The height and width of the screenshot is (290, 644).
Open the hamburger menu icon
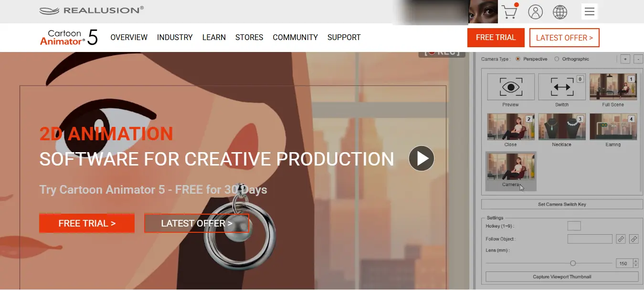coord(590,11)
